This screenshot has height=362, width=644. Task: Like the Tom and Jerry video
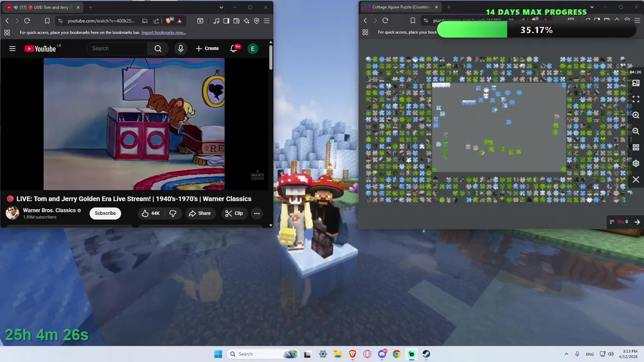[150, 213]
